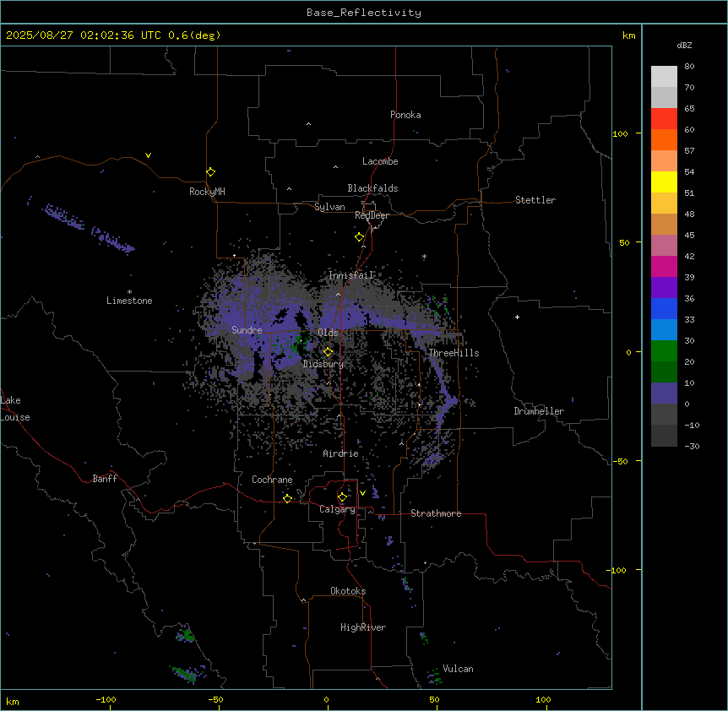Screen dimensions: 728x711
Task: Click the Limestone label
Action: click(129, 301)
